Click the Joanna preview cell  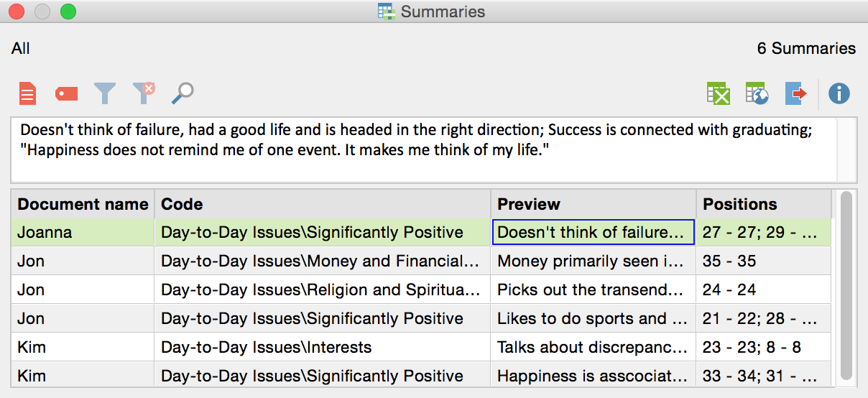click(x=593, y=233)
